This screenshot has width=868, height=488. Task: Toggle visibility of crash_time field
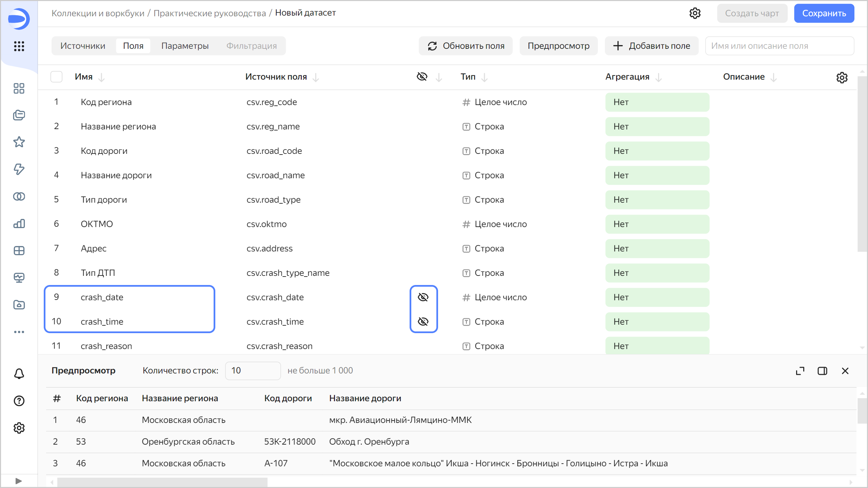(423, 322)
